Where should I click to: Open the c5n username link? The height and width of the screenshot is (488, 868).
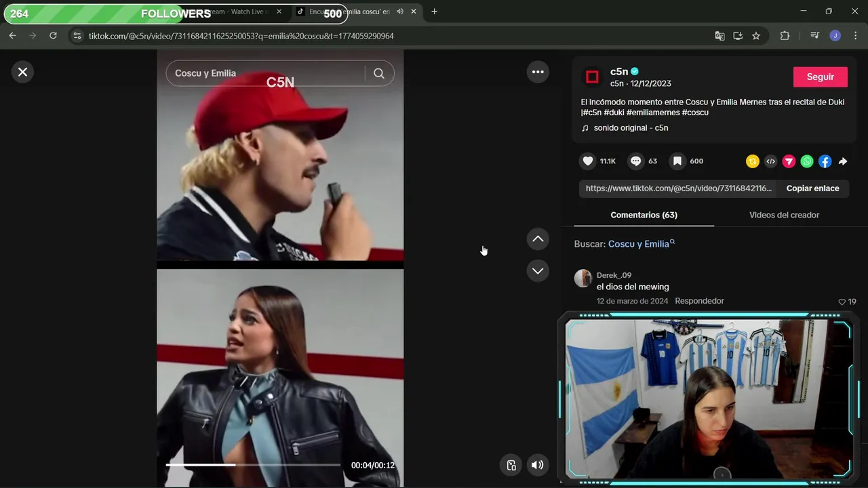tap(619, 71)
